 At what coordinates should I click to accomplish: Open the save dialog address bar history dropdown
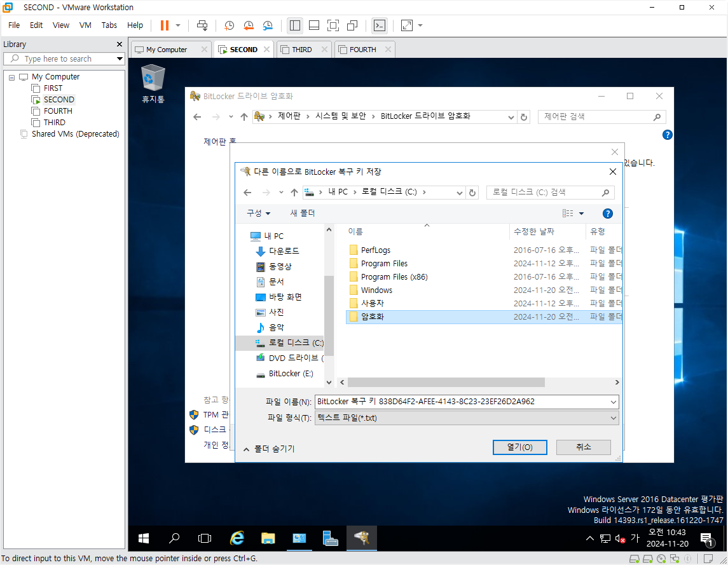point(459,192)
